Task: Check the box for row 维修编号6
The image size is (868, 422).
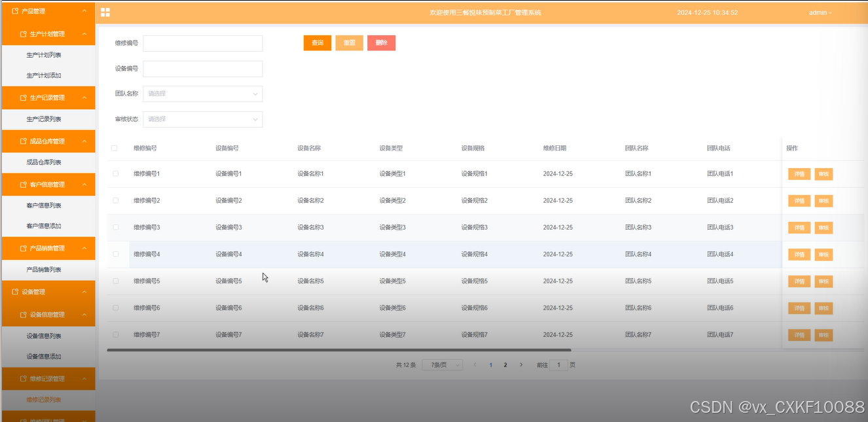Action: click(116, 308)
